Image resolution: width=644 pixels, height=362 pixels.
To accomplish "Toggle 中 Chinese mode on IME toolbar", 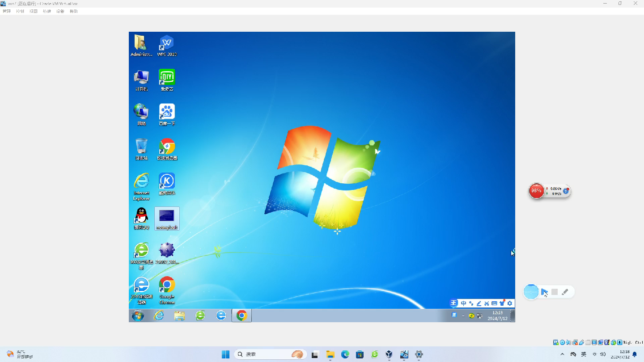I will coord(463,303).
